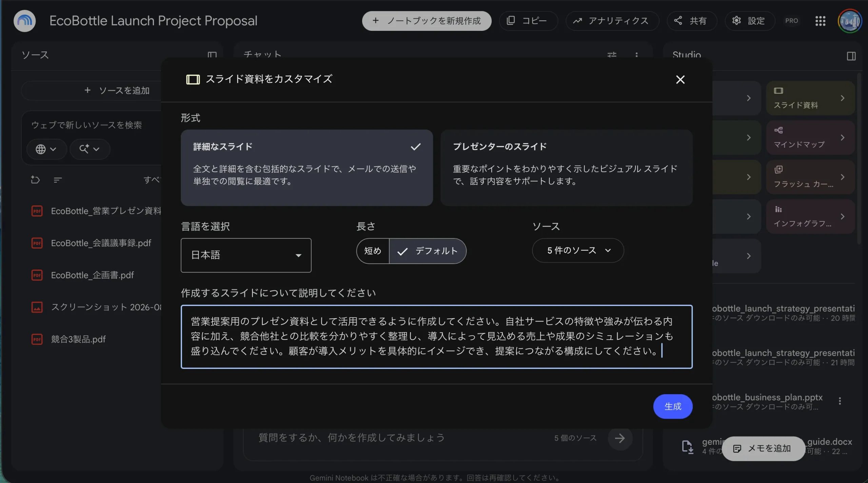Click the source filter list icon
The width and height of the screenshot is (868, 483).
(58, 180)
